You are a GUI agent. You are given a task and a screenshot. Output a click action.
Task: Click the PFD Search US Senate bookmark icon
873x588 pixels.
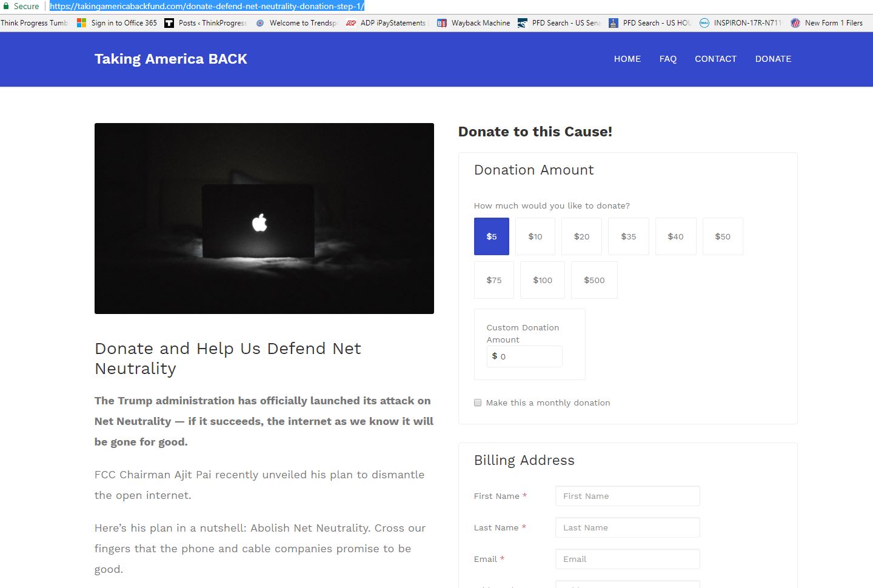click(x=523, y=23)
